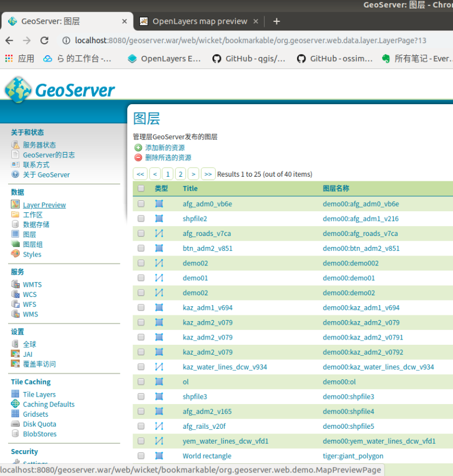The width and height of the screenshot is (453, 476).
Task: Click the WMTS service icon
Action: [16, 284]
